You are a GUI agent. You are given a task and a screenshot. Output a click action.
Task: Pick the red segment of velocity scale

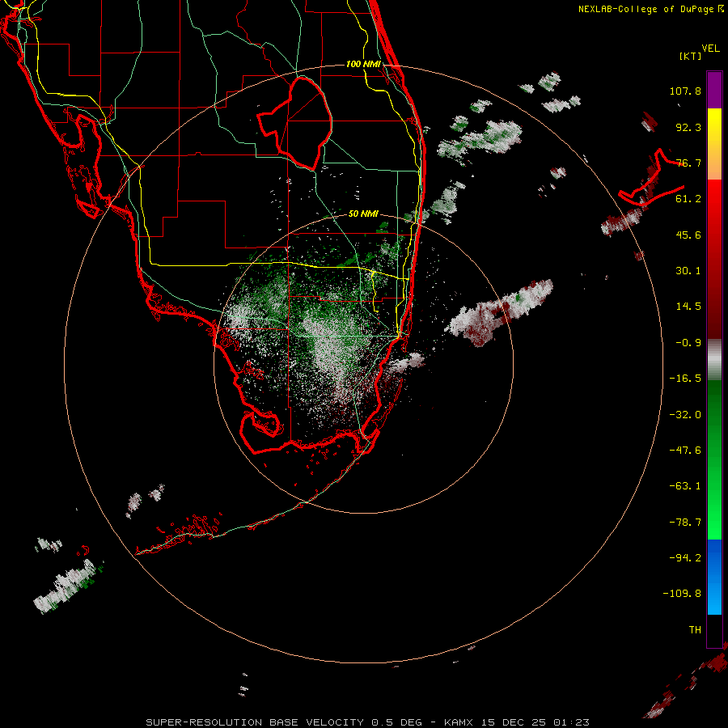tap(714, 259)
